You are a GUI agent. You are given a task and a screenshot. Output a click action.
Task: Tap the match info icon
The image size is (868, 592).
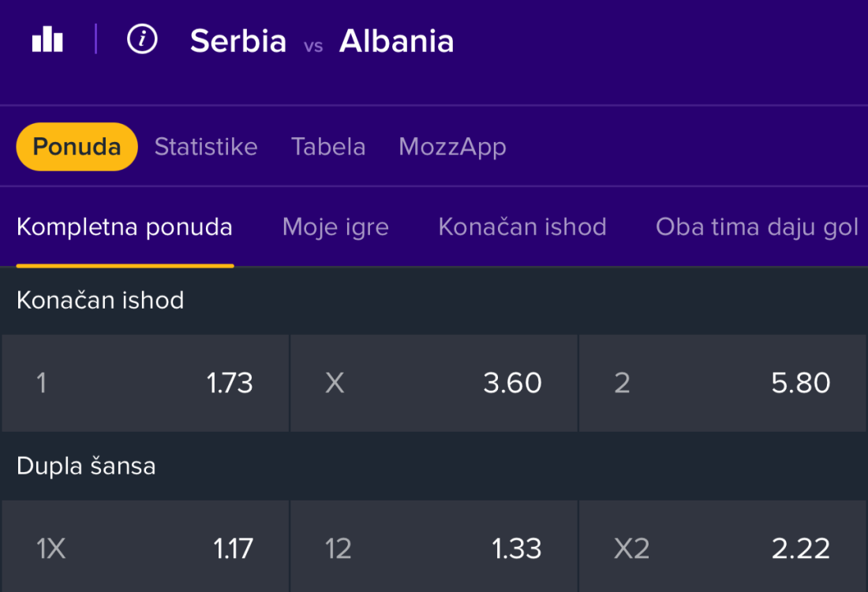tap(142, 39)
